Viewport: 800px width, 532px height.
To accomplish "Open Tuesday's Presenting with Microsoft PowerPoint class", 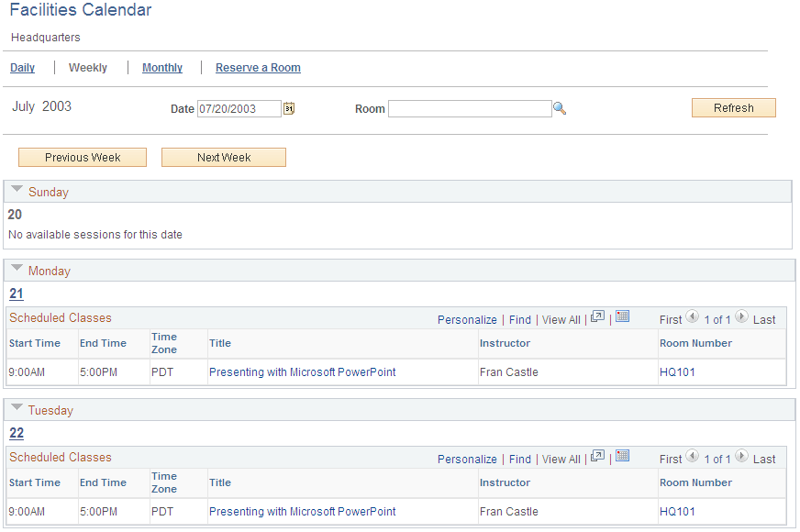I will pyautogui.click(x=303, y=512).
